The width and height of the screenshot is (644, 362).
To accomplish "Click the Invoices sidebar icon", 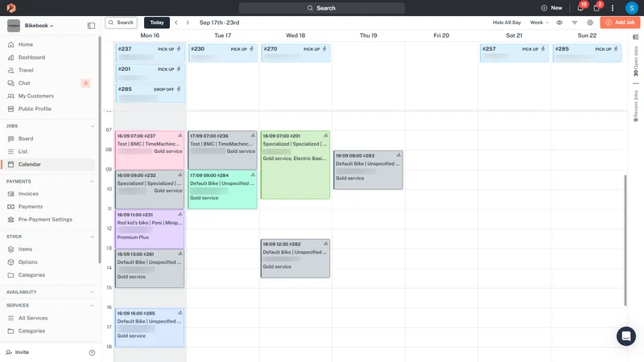I will click(x=10, y=194).
